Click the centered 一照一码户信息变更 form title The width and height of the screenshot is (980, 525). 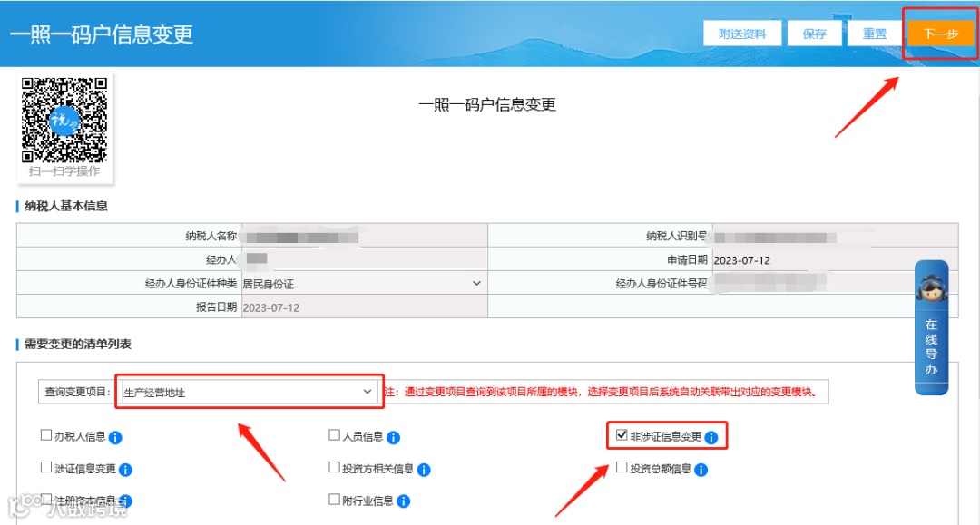pos(487,105)
